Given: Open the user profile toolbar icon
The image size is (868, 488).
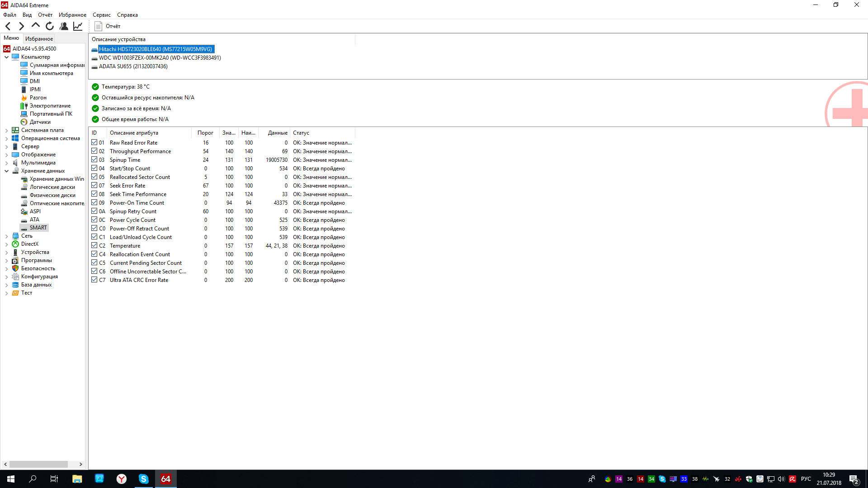Looking at the screenshot, I should pyautogui.click(x=64, y=26).
